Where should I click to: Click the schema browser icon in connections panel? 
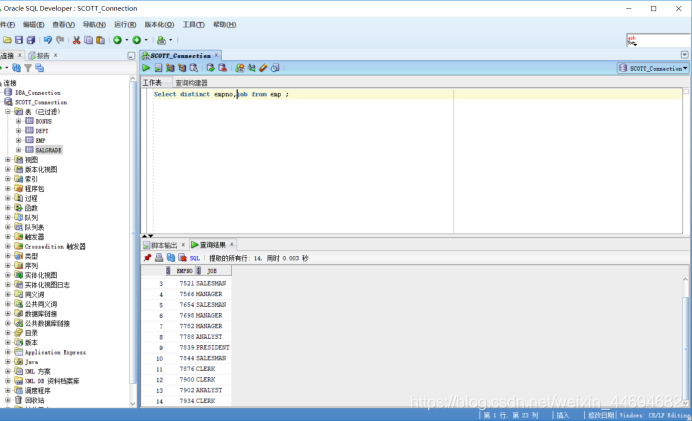[x=39, y=68]
